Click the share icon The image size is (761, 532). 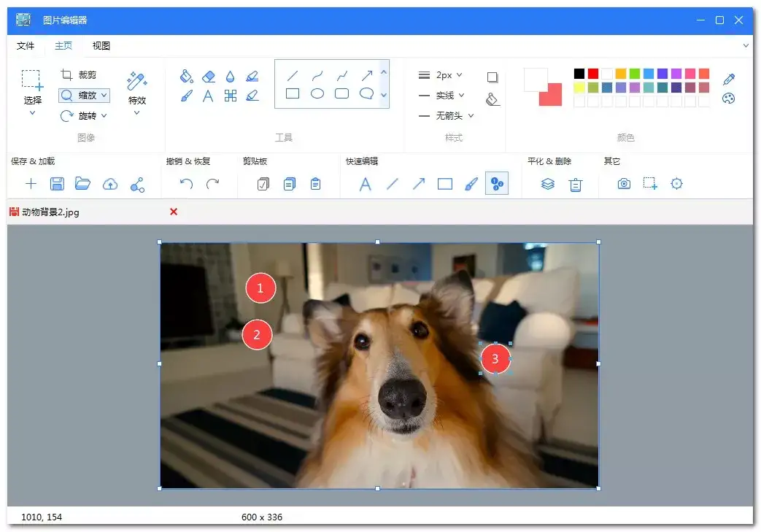(x=137, y=184)
